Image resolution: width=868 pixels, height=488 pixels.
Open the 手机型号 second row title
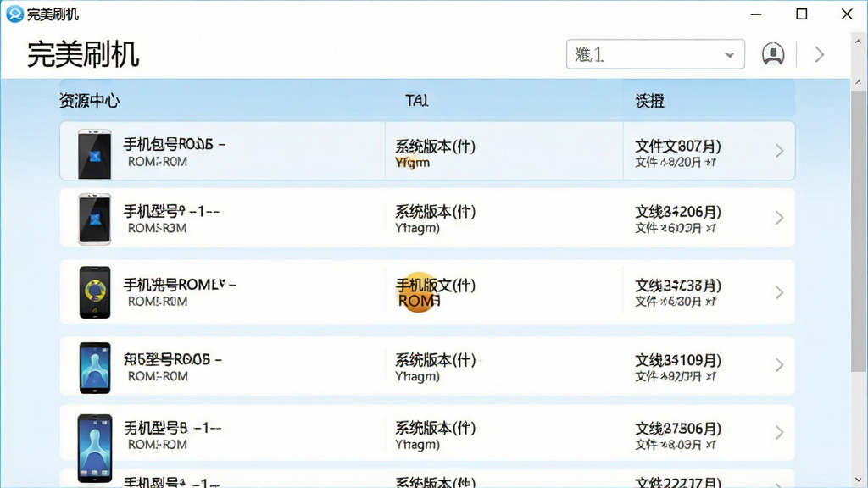coord(171,211)
